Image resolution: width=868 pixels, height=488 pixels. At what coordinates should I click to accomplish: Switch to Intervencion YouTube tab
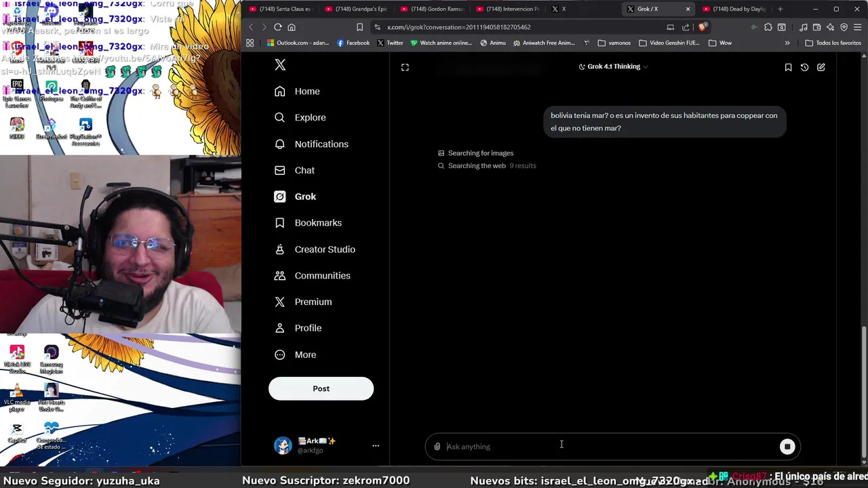point(508,9)
